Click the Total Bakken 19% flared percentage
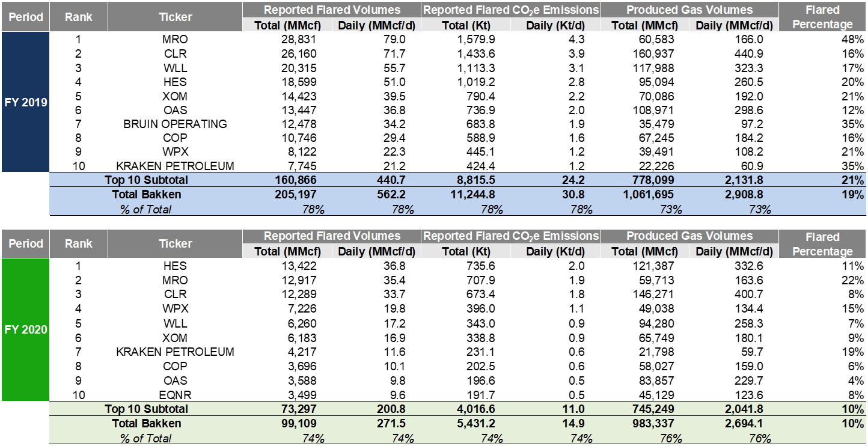 coord(852,194)
